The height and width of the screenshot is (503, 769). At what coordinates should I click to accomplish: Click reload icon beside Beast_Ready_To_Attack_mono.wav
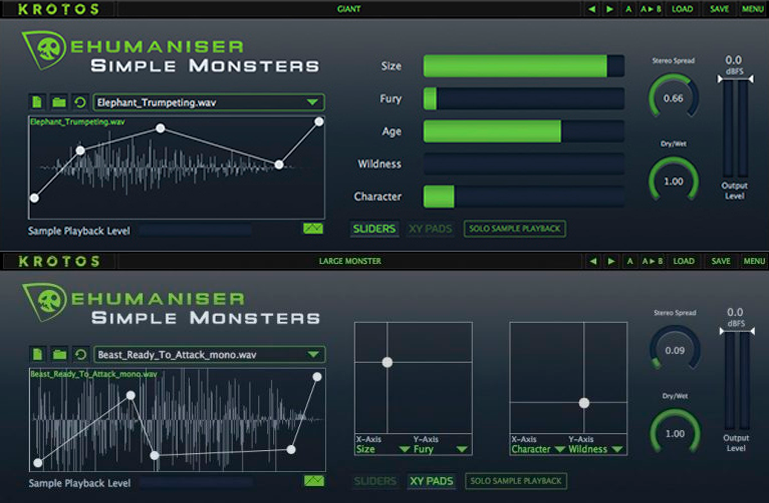80,354
